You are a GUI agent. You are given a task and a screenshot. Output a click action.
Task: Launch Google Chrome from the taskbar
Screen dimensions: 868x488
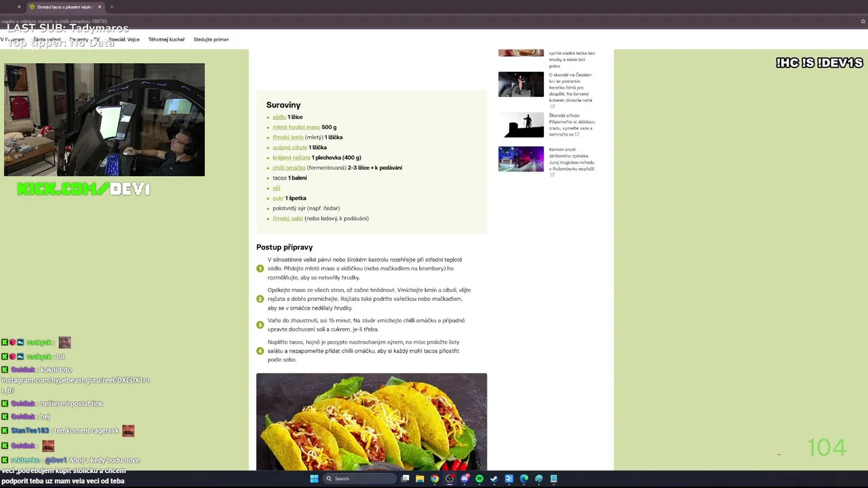pyautogui.click(x=435, y=479)
